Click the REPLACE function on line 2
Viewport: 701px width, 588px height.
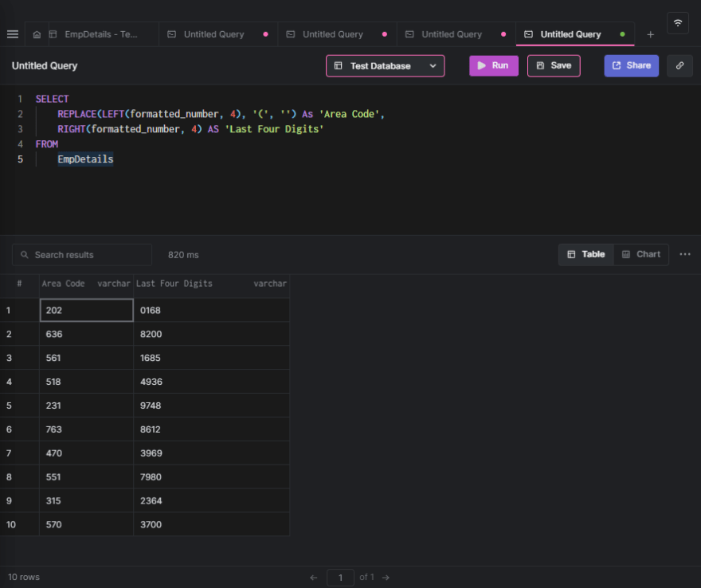point(77,114)
